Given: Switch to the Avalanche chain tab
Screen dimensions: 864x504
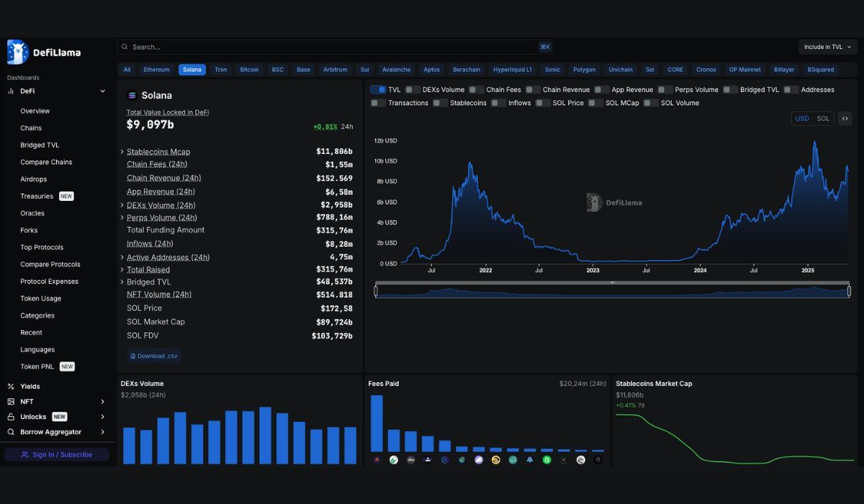Looking at the screenshot, I should point(396,70).
